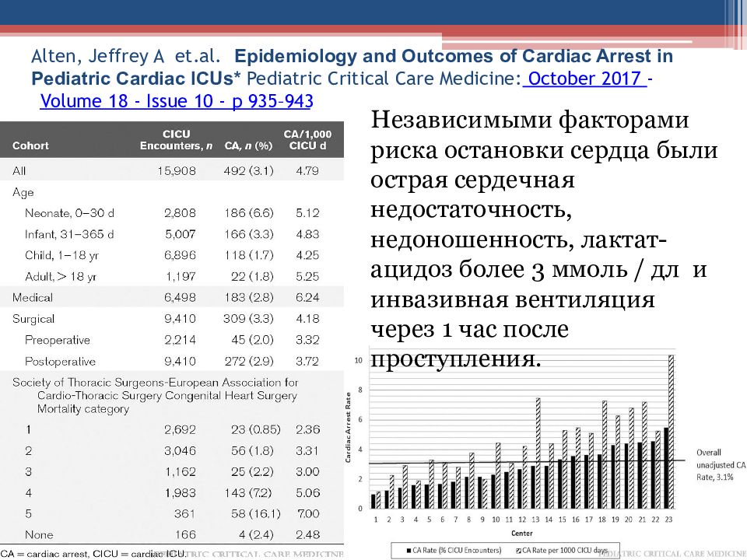747x560 pixels.
Task: Select the value "6,498"
Action: (180, 298)
